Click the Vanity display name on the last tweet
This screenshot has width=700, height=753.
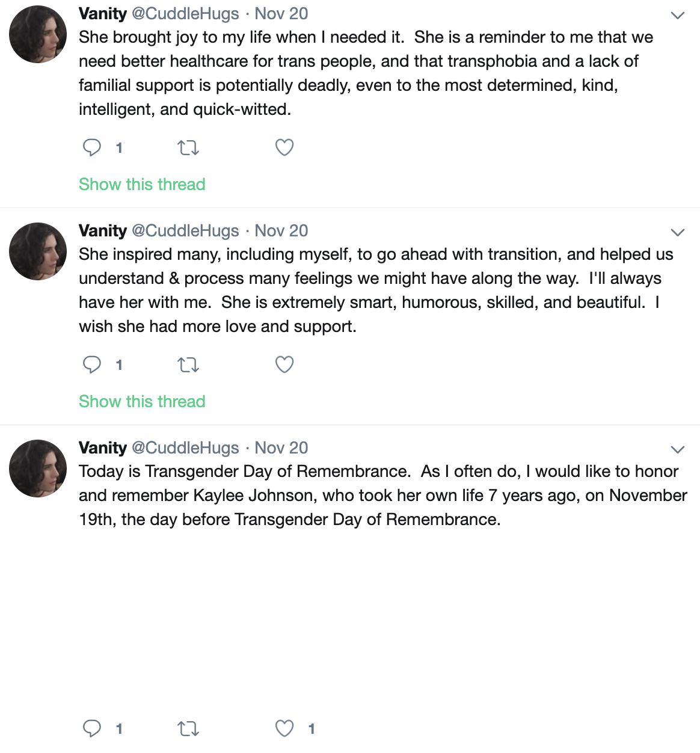coord(103,447)
